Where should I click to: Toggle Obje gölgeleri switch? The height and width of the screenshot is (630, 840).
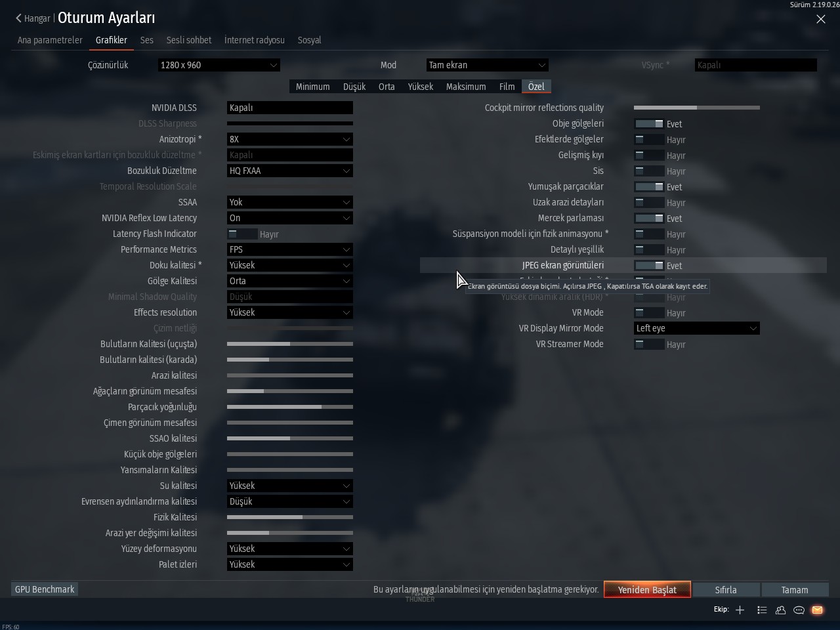point(649,123)
